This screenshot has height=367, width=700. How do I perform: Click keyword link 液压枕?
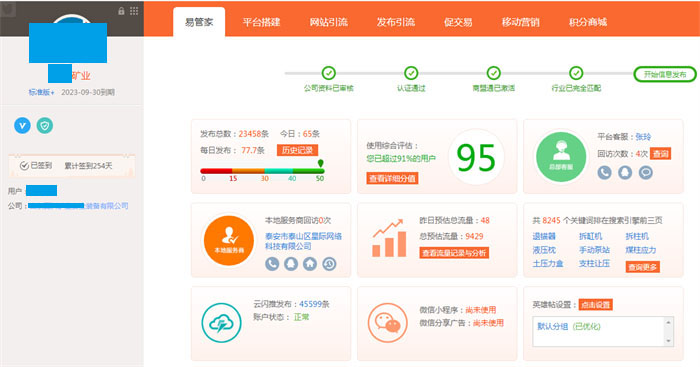(544, 250)
